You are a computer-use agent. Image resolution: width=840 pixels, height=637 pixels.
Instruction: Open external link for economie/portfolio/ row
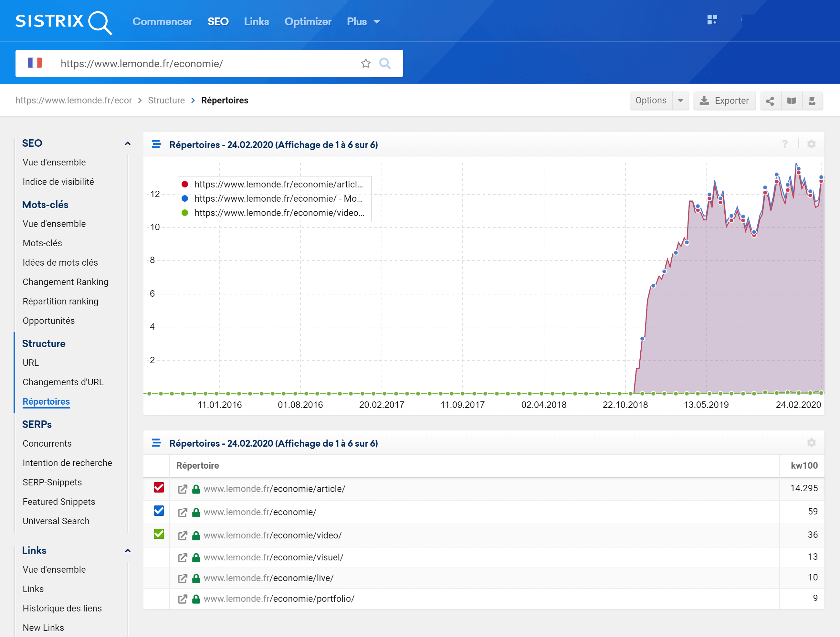tap(183, 599)
